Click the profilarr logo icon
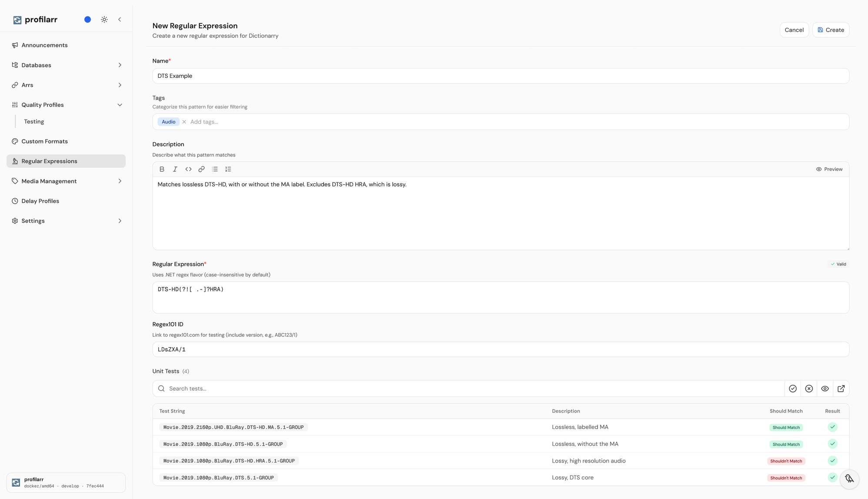Image resolution: width=868 pixels, height=499 pixels. [17, 20]
